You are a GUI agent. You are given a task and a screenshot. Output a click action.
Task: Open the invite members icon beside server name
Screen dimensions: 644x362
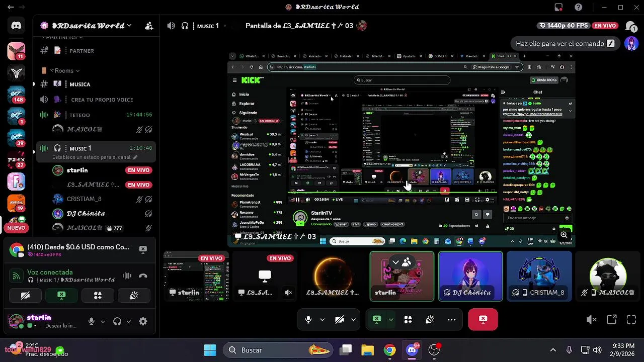149,26
